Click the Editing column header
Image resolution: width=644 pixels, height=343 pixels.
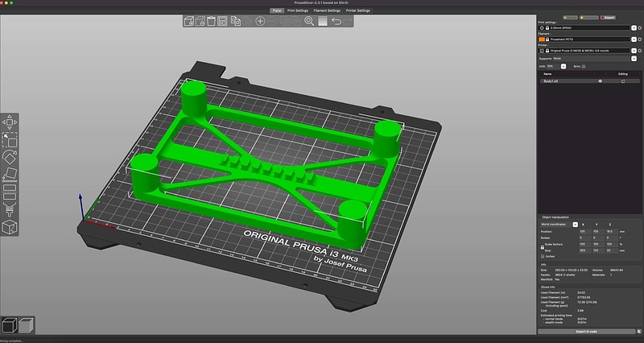[x=622, y=74]
